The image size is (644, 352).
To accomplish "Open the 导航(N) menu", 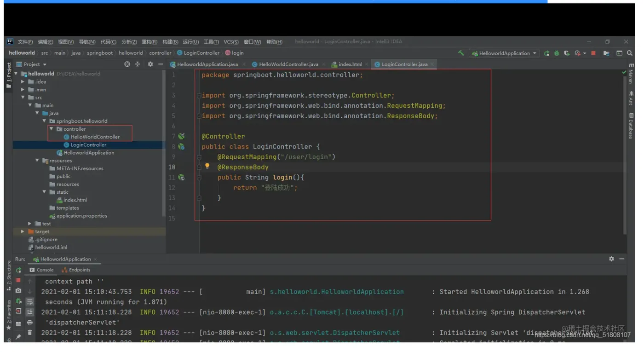I will click(x=87, y=42).
